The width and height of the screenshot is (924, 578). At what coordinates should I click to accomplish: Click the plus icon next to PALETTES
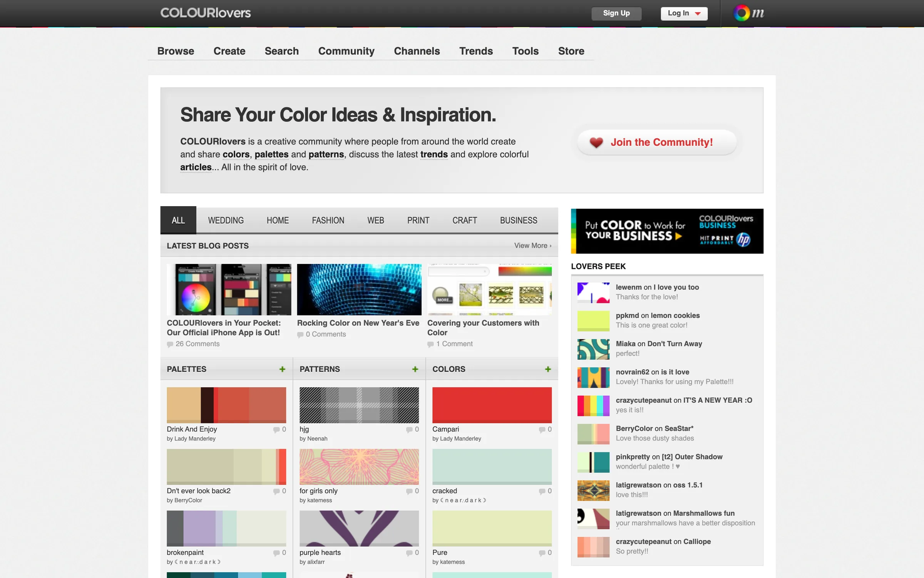point(282,369)
